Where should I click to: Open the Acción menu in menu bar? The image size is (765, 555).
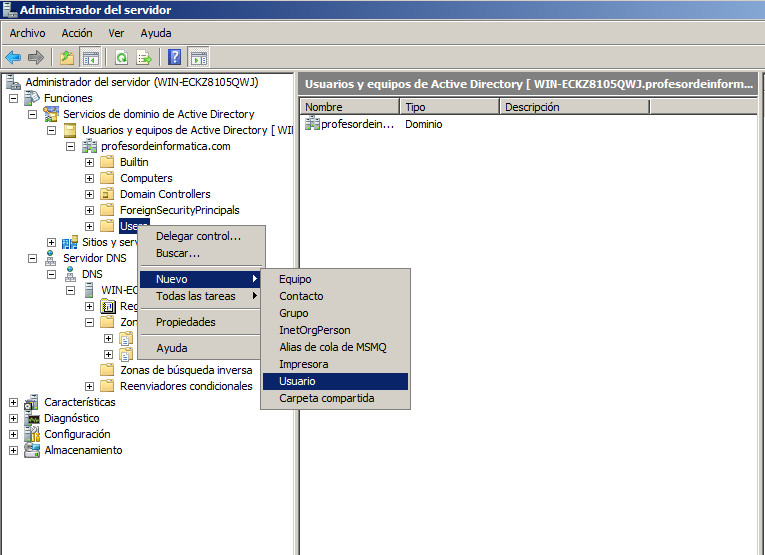(77, 33)
